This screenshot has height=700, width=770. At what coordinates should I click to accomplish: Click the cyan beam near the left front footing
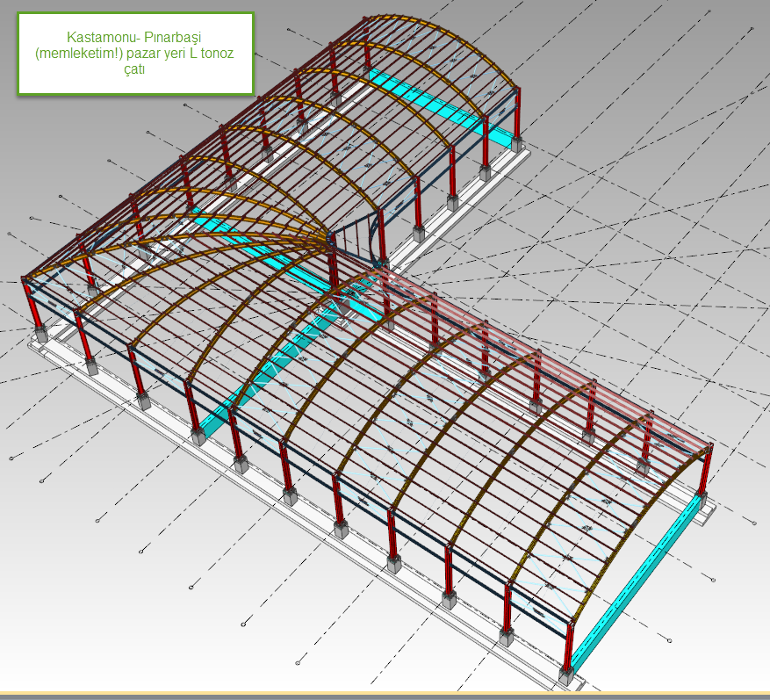coord(211,426)
